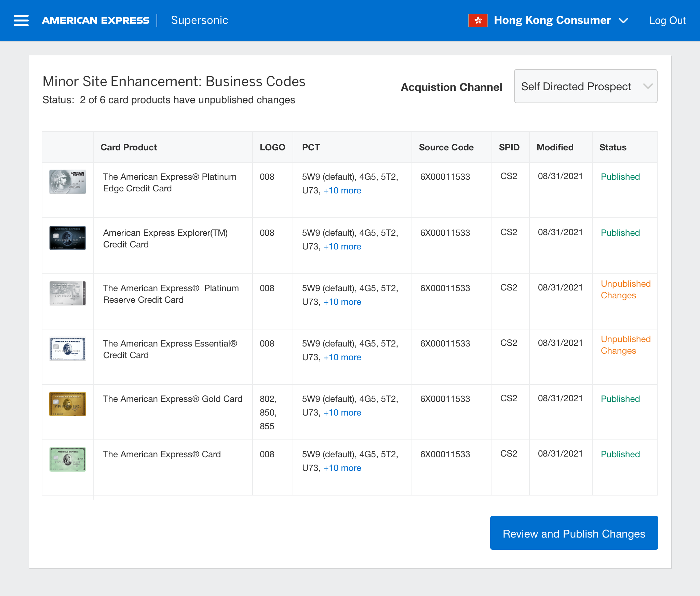Click the Card Product column header

[x=129, y=147]
